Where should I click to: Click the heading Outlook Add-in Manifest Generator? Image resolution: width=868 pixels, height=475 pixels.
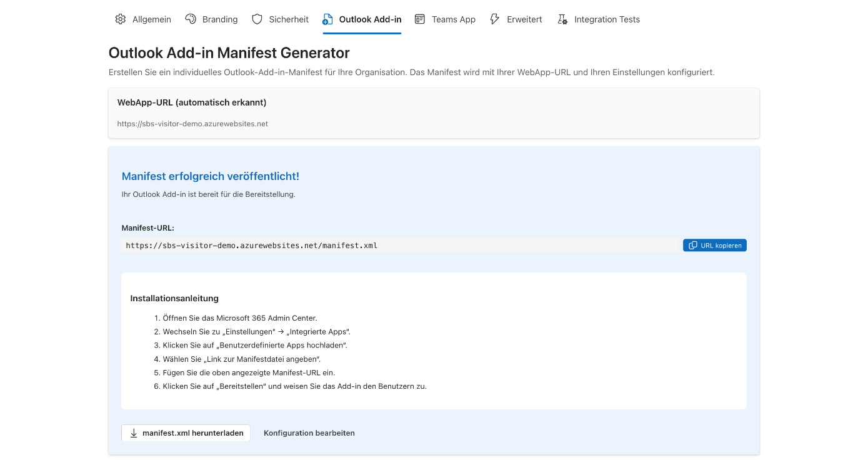tap(229, 52)
